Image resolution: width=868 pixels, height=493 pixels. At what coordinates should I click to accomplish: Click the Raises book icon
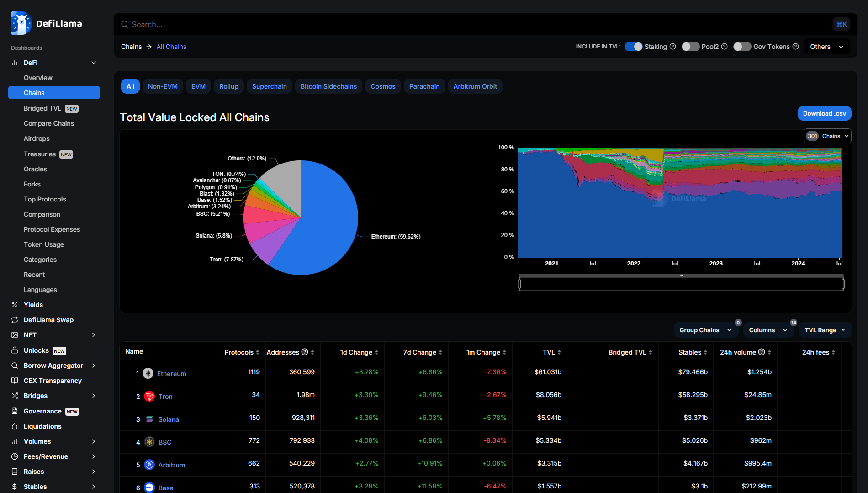(x=15, y=472)
